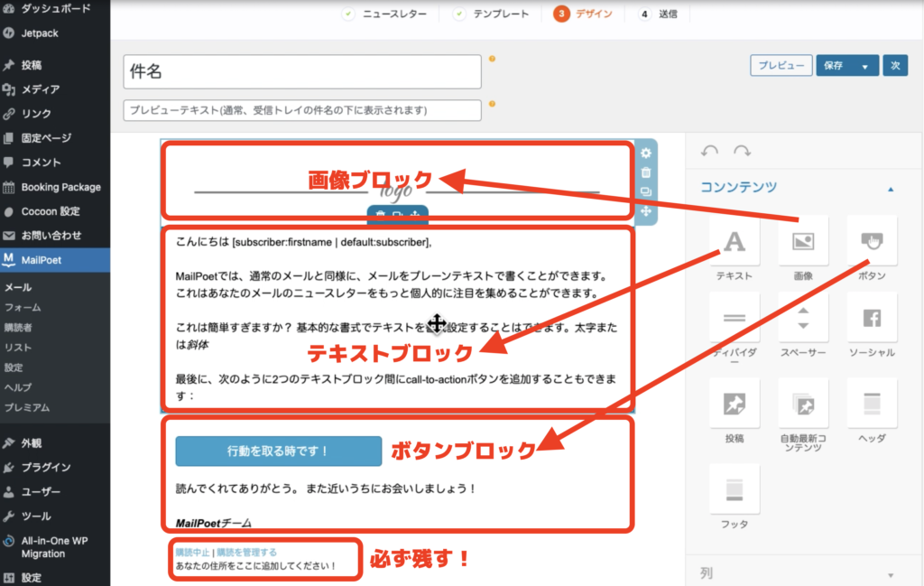Viewport: 924px width, 586px height.
Task: Click 購読を管理する manage subscription link
Action: coord(246,553)
